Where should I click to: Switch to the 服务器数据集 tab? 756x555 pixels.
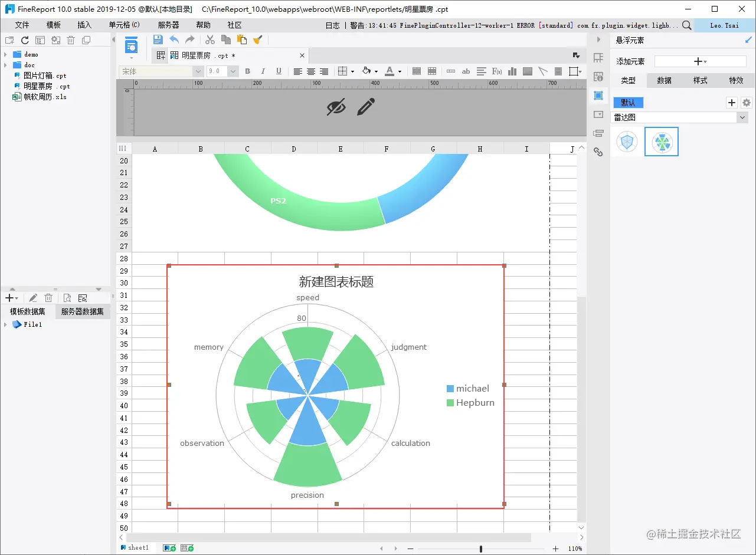[83, 311]
